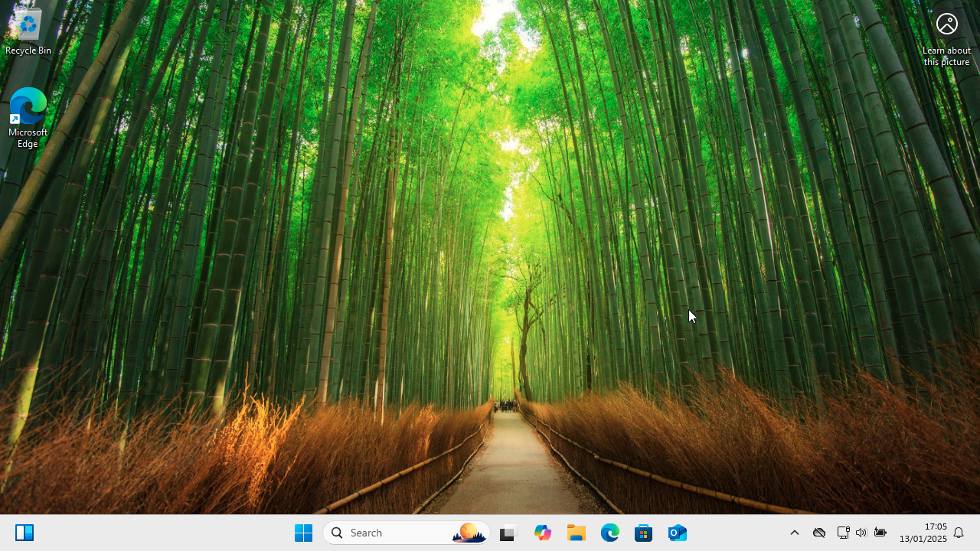Open the Microsoft Store
The height and width of the screenshot is (551, 980).
click(643, 532)
